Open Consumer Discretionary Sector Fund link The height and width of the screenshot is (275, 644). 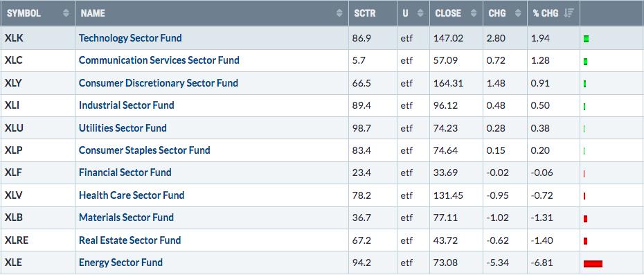tap(159, 83)
